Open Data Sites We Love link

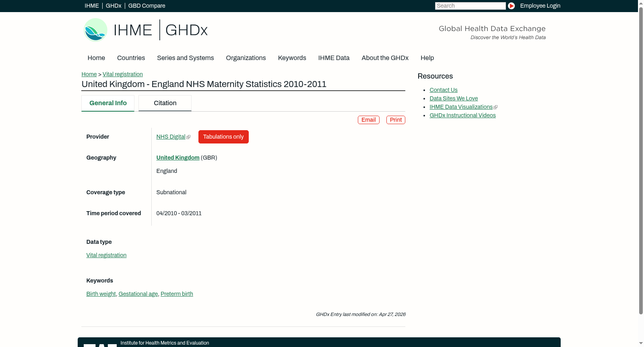tap(454, 98)
